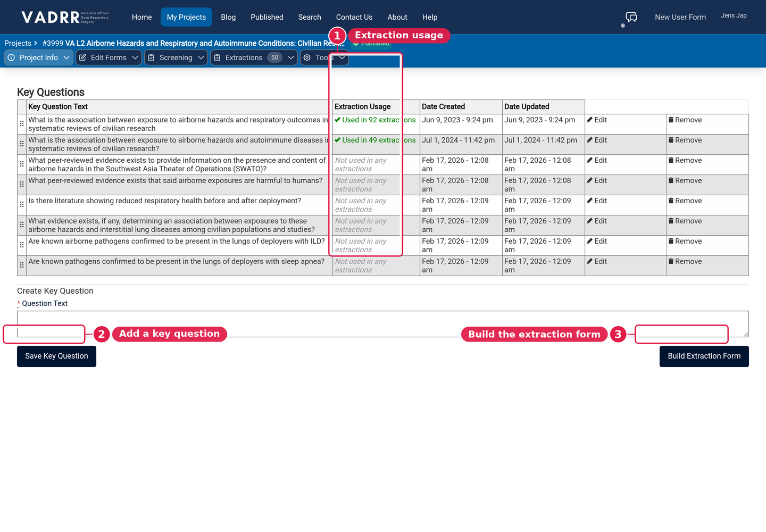Click the VADRR logo
Image resolution: width=766 pixels, height=532 pixels.
[65, 17]
